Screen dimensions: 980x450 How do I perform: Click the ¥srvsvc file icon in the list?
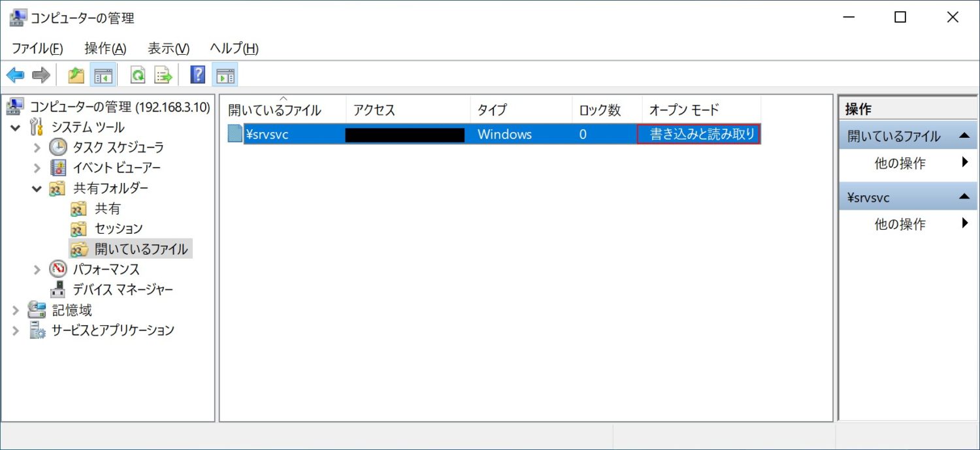pyautogui.click(x=235, y=135)
